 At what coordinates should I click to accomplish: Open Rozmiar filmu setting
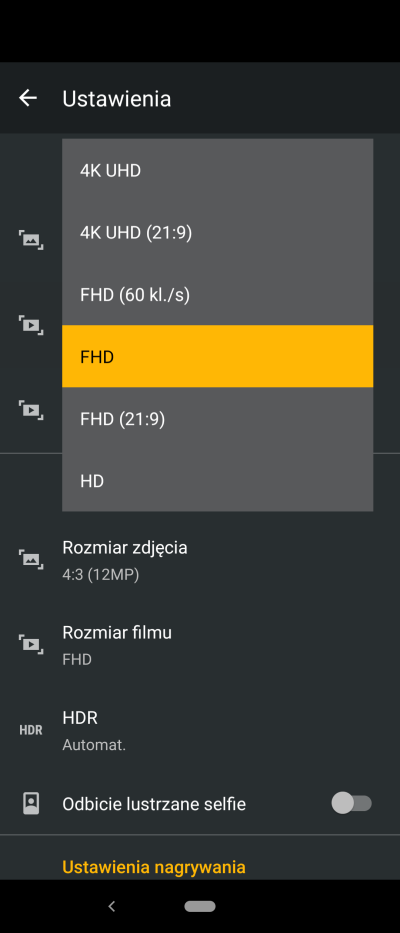200,645
